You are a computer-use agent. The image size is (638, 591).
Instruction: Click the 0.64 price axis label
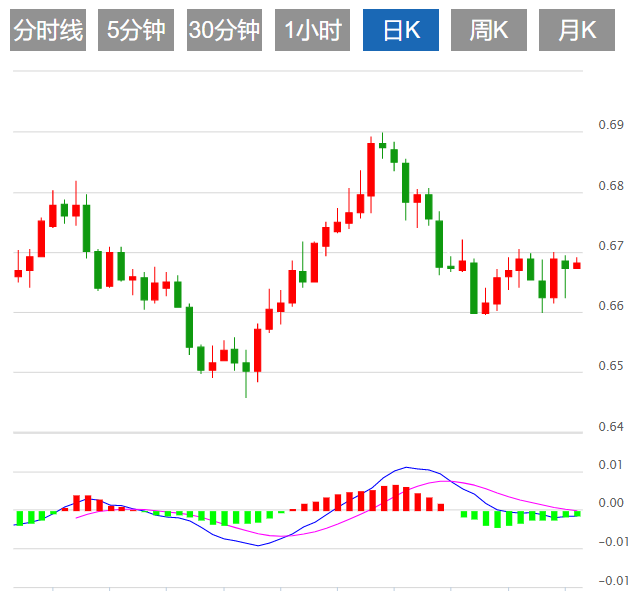tap(611, 427)
